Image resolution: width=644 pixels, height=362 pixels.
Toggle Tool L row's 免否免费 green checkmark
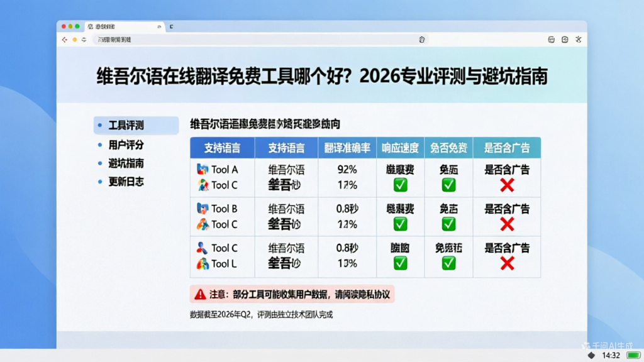(x=448, y=263)
